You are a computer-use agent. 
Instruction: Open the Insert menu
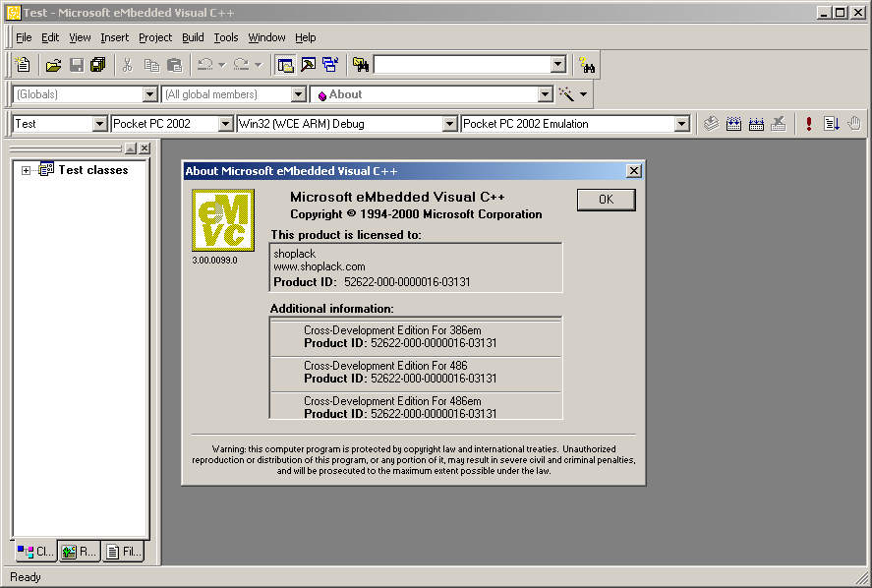point(115,37)
